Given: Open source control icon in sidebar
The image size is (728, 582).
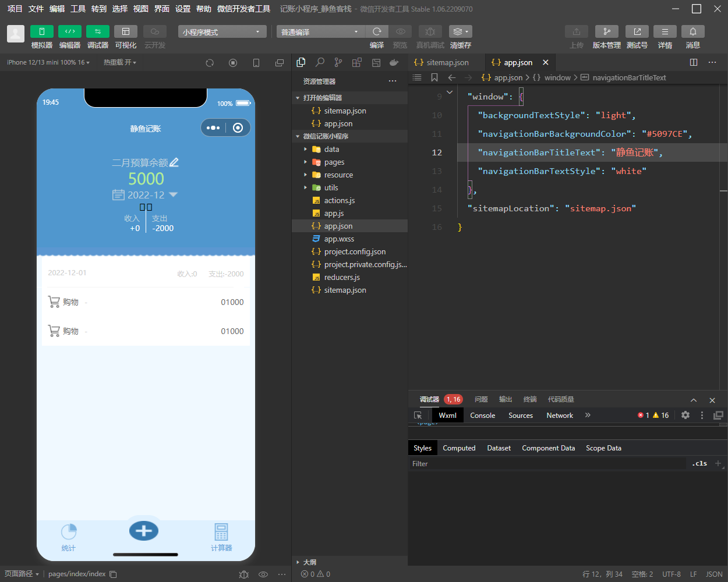Looking at the screenshot, I should (338, 62).
